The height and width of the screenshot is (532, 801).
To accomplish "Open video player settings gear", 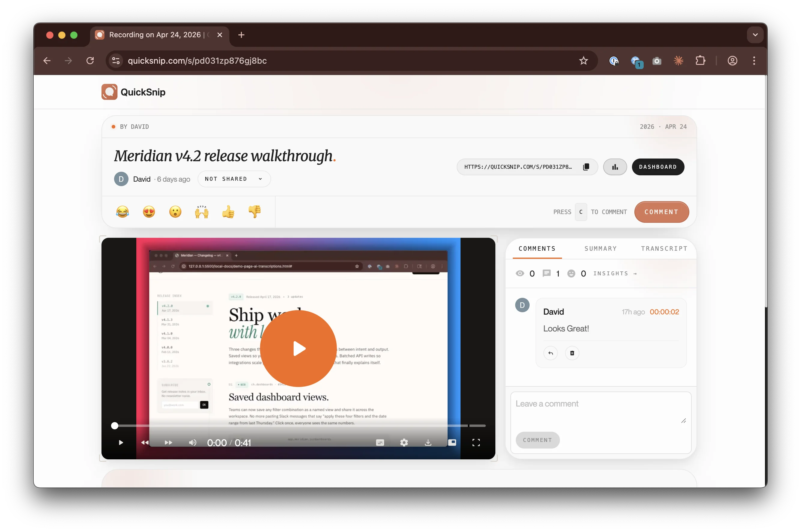I will pos(404,443).
